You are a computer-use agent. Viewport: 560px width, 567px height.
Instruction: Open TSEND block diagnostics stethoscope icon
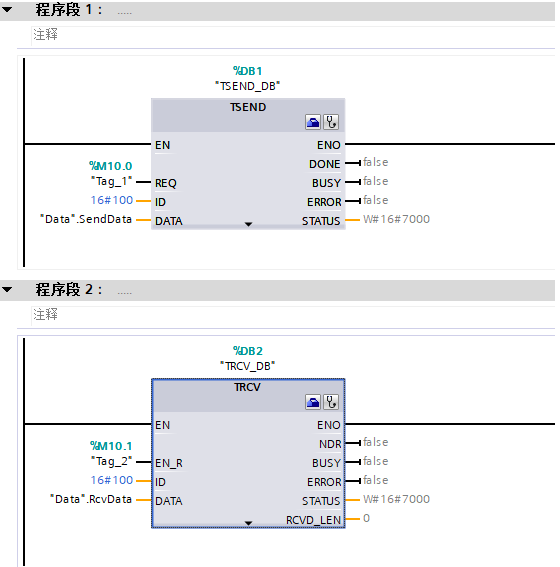coord(331,122)
